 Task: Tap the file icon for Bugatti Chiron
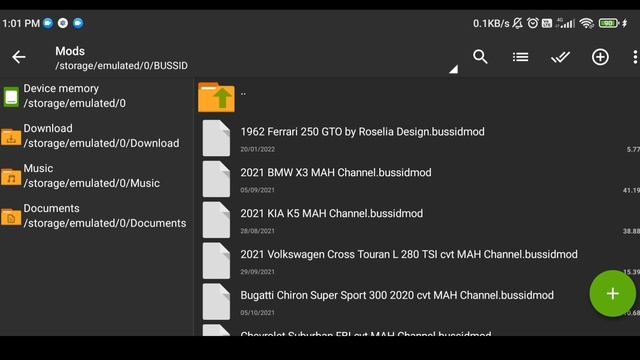216,301
